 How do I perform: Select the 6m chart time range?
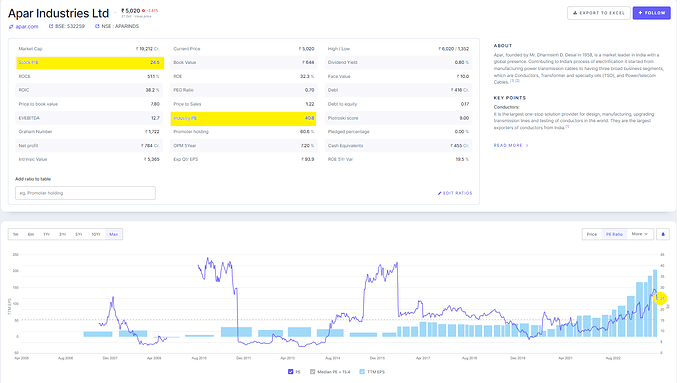31,234
